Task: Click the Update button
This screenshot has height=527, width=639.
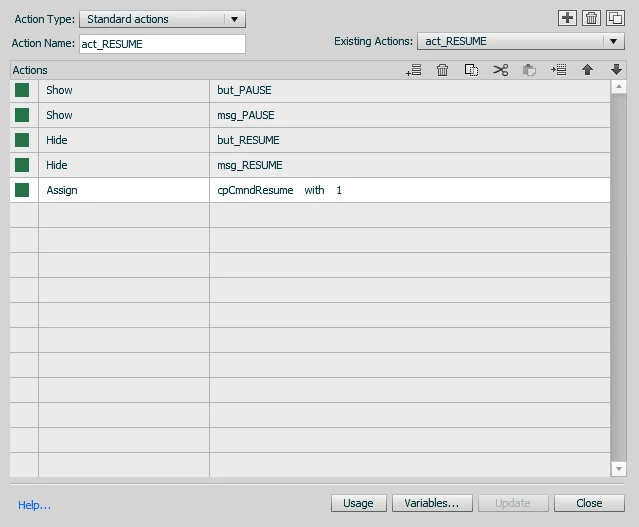Action: tap(513, 503)
